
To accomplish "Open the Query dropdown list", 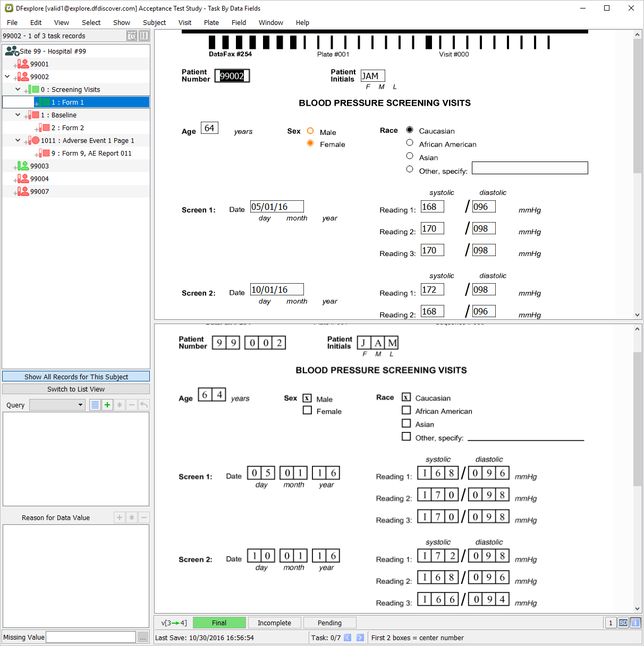I will click(57, 405).
